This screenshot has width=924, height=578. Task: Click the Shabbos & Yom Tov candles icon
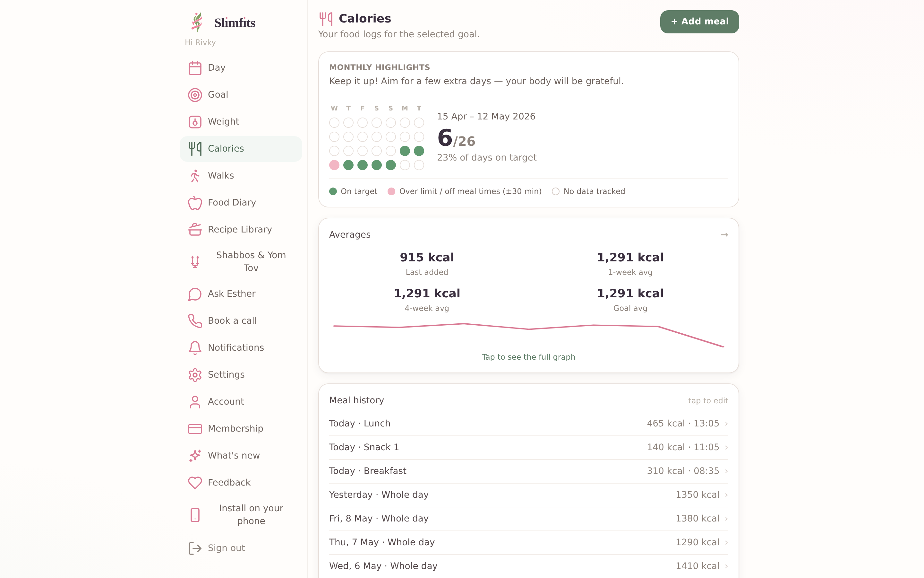click(195, 262)
